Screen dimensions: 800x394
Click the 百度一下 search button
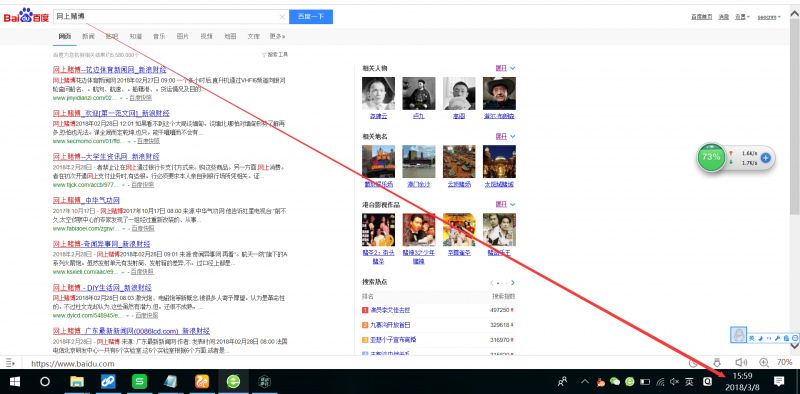(x=311, y=17)
